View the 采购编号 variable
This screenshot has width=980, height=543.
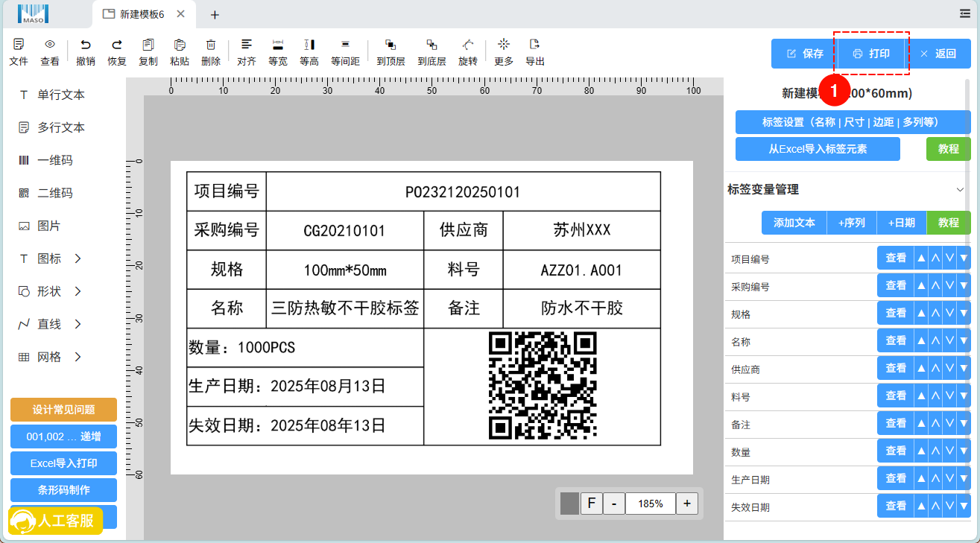[896, 285]
